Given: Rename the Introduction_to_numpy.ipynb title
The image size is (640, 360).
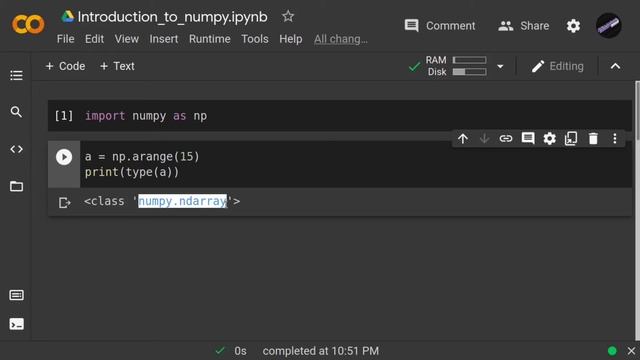Looking at the screenshot, I should tap(172, 17).
